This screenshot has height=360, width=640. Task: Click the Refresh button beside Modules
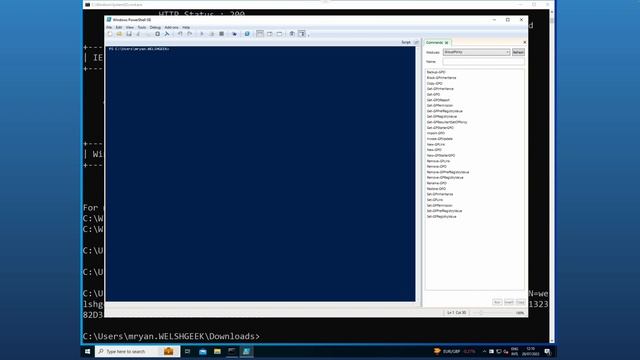pos(518,52)
